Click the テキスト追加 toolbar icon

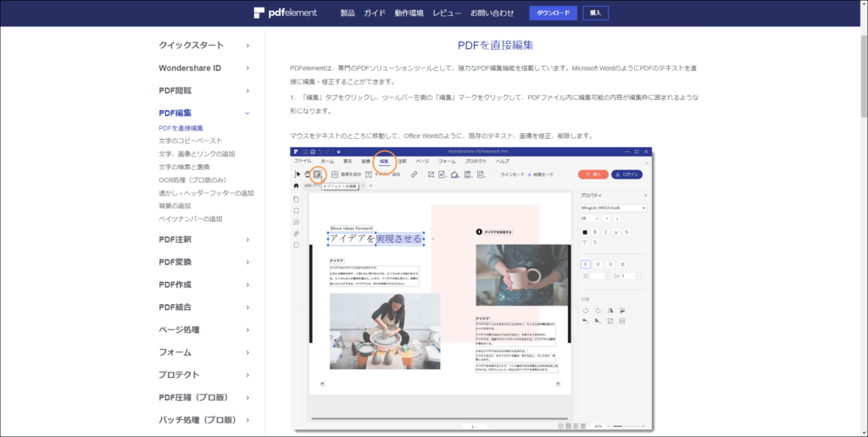[x=369, y=174]
